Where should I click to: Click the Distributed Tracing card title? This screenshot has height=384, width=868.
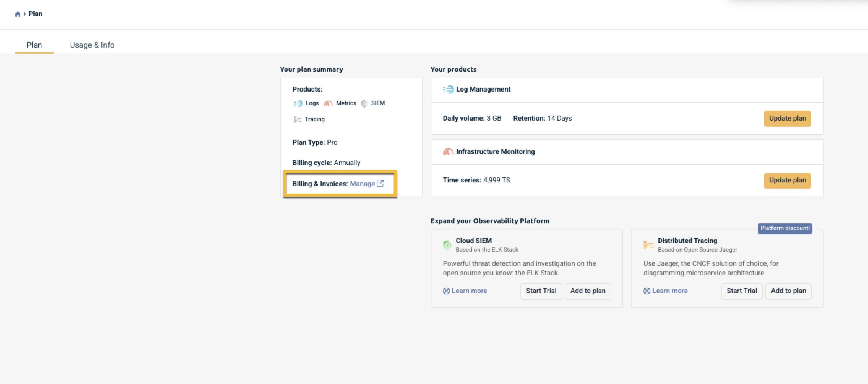point(687,241)
